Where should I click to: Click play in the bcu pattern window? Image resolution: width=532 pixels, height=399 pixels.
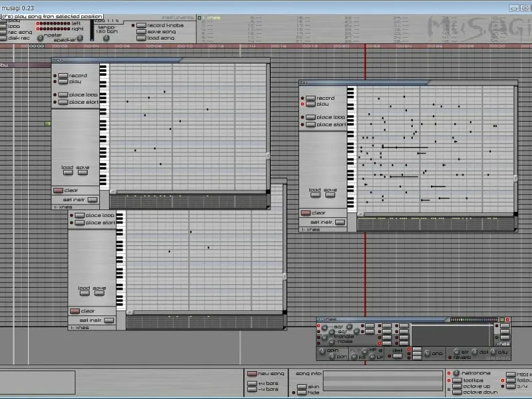pos(63,82)
